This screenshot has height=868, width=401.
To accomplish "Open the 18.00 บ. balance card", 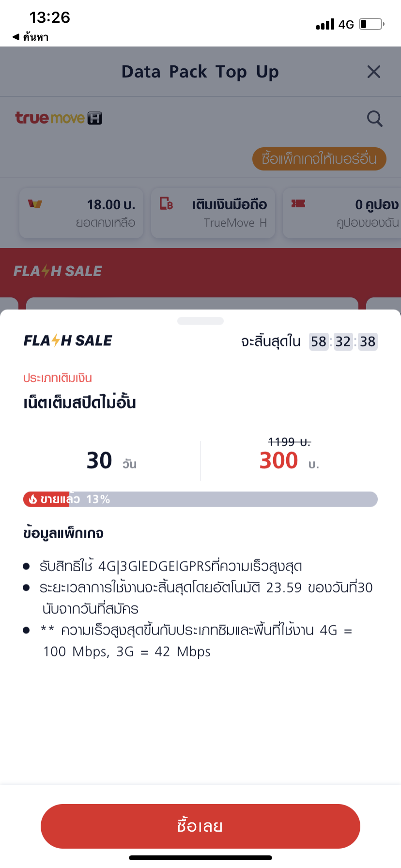I will click(x=81, y=213).
